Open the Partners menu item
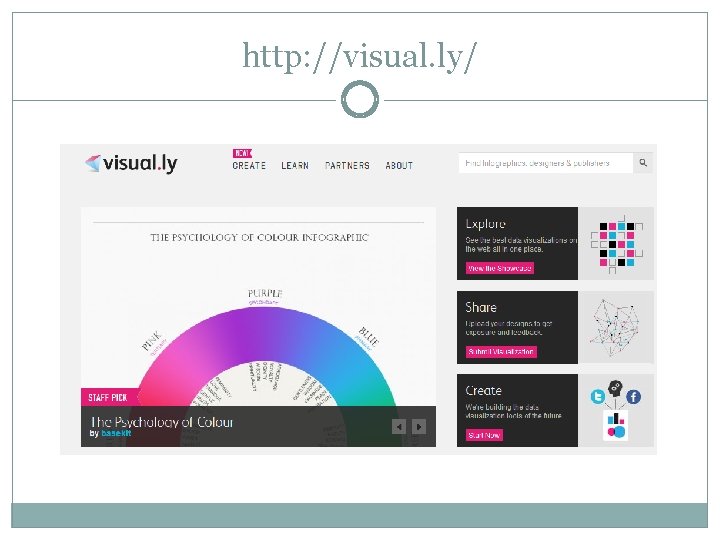 tap(347, 166)
